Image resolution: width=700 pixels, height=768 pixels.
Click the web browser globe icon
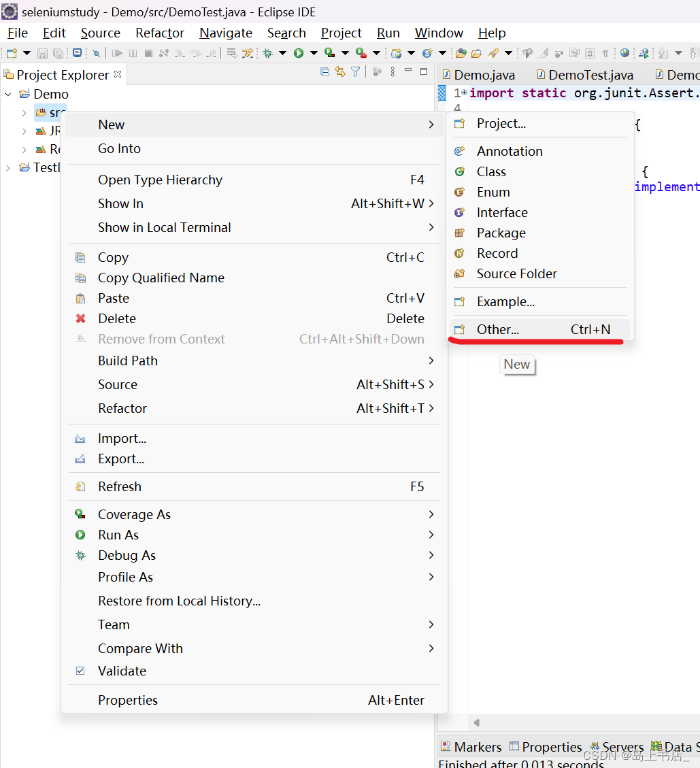coord(624,53)
